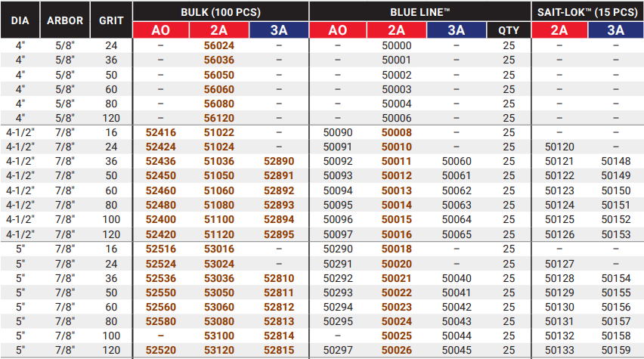Select part number 50159

[x=615, y=350]
